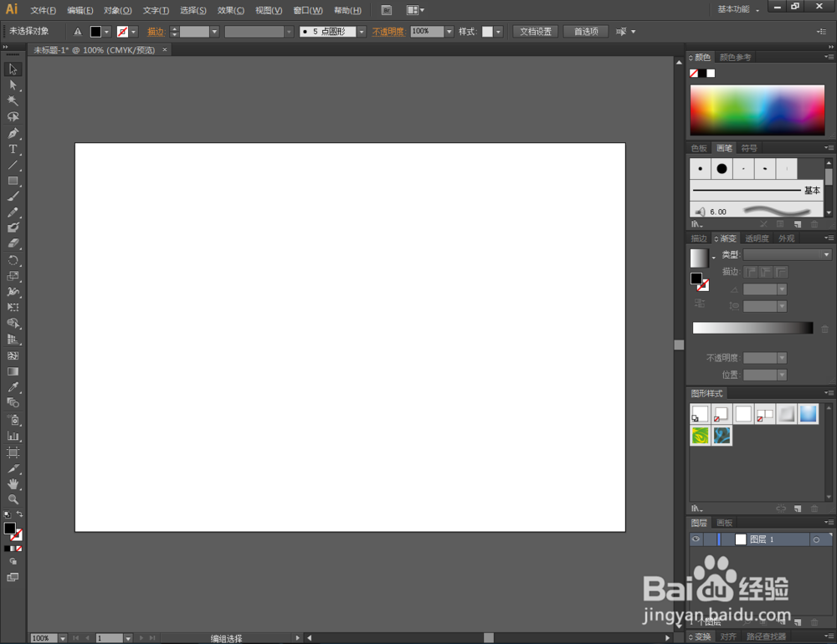837x644 pixels.
Task: Select the Gradient tool in toolbox
Action: pyautogui.click(x=13, y=372)
